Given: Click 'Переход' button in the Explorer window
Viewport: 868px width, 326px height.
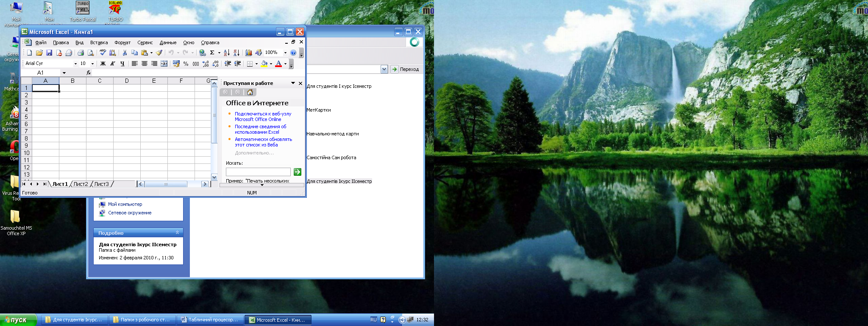Looking at the screenshot, I should coord(405,69).
